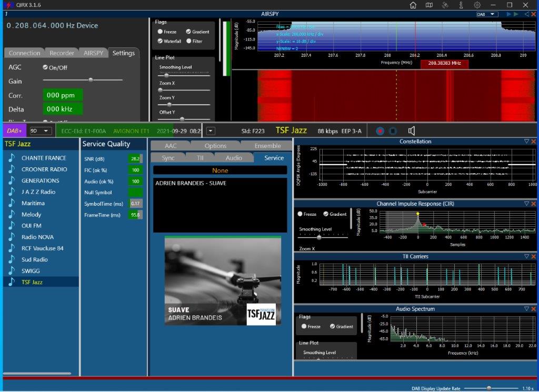Viewport: 539px width, 392px height.
Task: Click the music note icon for Maritima
Action: pos(12,203)
